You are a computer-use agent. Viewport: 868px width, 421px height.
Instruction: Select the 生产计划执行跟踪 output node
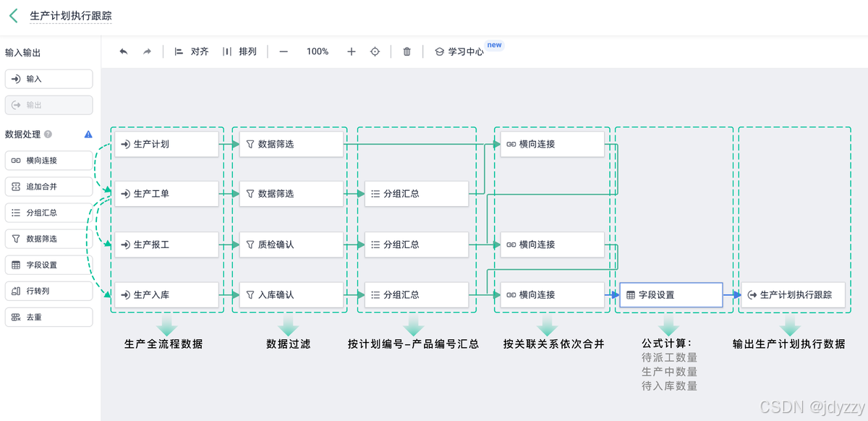pyautogui.click(x=793, y=294)
